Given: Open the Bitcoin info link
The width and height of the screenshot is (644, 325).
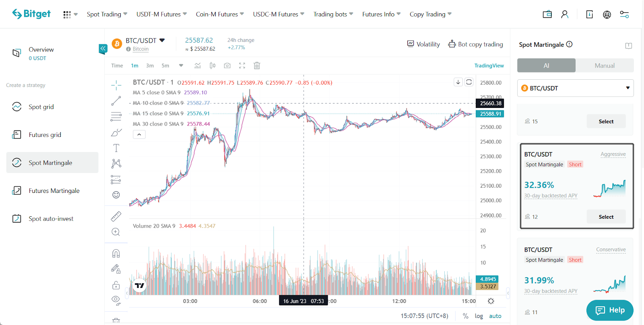Looking at the screenshot, I should click(x=140, y=49).
